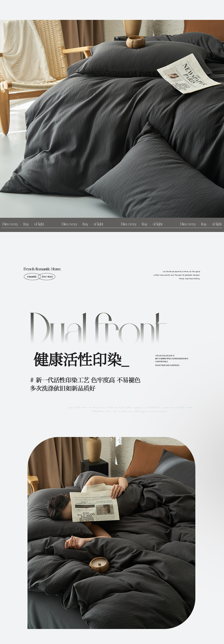
Task: Click the leftmost "Dim every Ray of light" text
Action: (x=23, y=224)
